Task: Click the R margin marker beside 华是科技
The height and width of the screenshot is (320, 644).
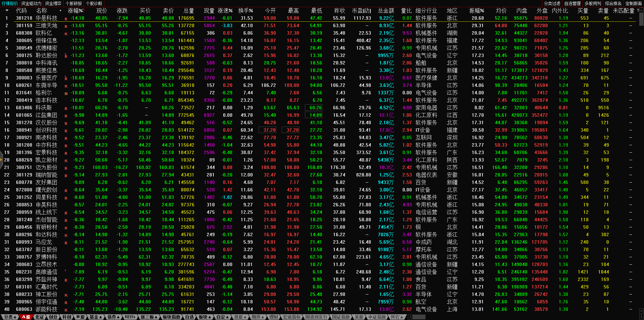Action: tap(66, 19)
